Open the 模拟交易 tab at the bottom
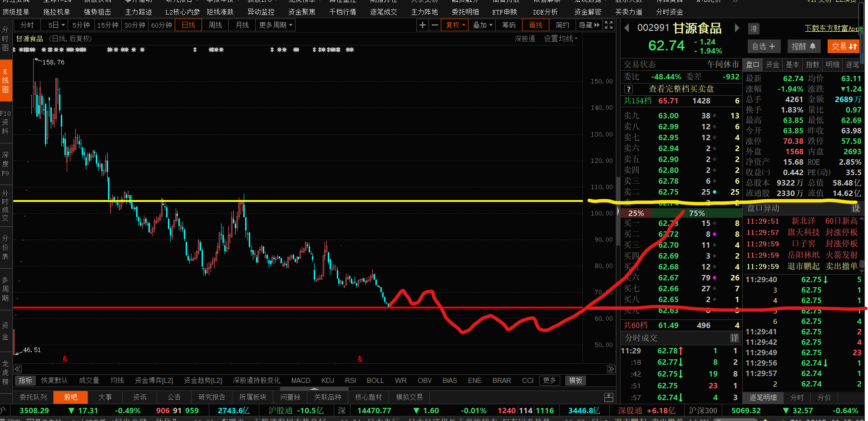 409,397
